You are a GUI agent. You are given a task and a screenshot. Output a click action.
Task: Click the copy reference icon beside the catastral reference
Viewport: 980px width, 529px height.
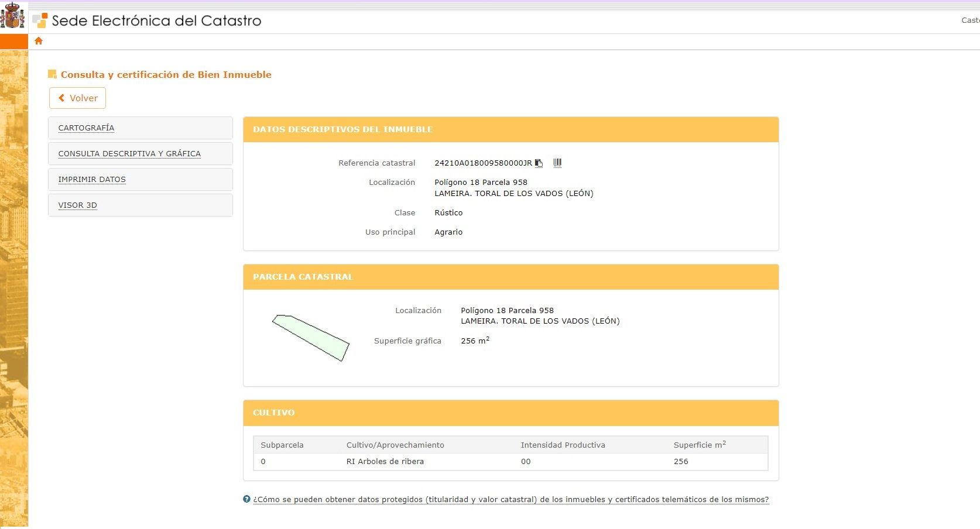tap(539, 163)
